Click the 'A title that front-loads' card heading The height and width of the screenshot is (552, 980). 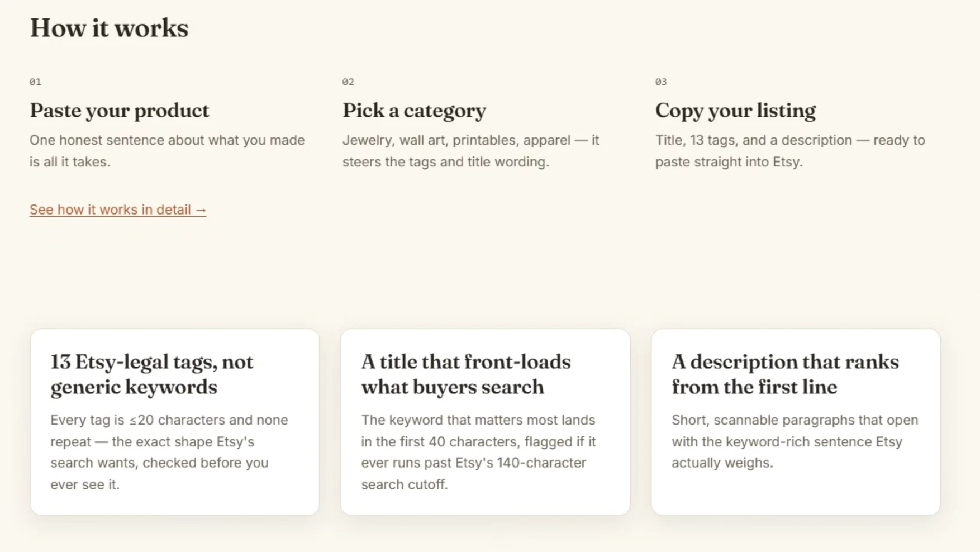pos(466,374)
